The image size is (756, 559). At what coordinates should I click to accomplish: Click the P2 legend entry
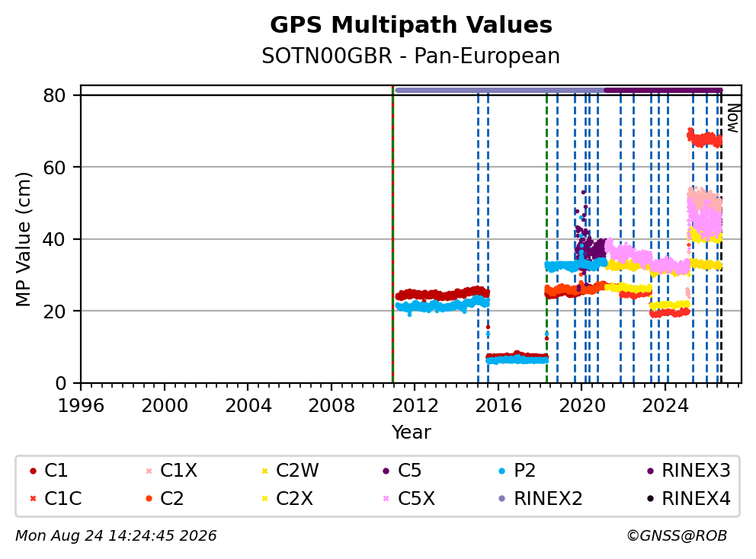click(x=517, y=471)
